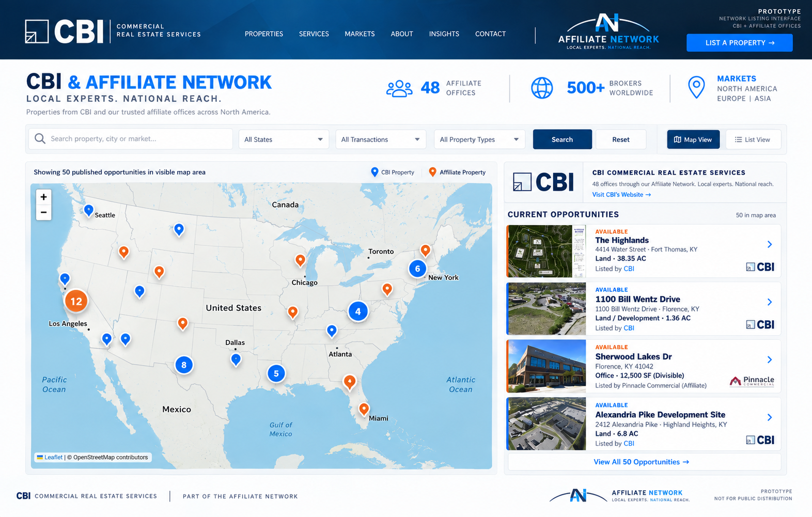812x517 pixels.
Task: Click the Affiliate Network logo in the header
Action: tap(608, 32)
